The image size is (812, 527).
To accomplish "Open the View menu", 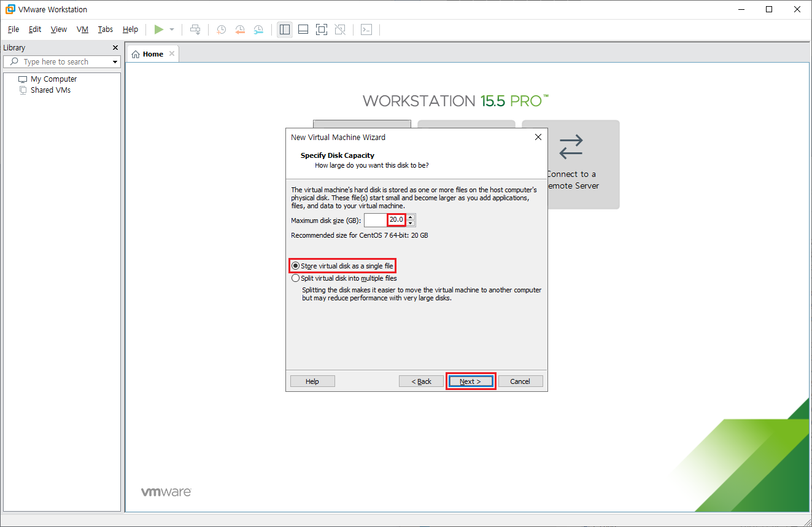I will pyautogui.click(x=59, y=29).
